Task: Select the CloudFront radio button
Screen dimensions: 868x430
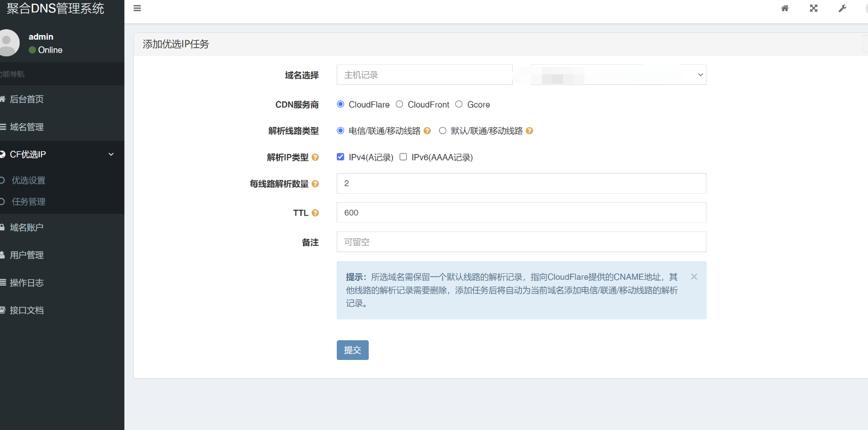Action: (399, 104)
